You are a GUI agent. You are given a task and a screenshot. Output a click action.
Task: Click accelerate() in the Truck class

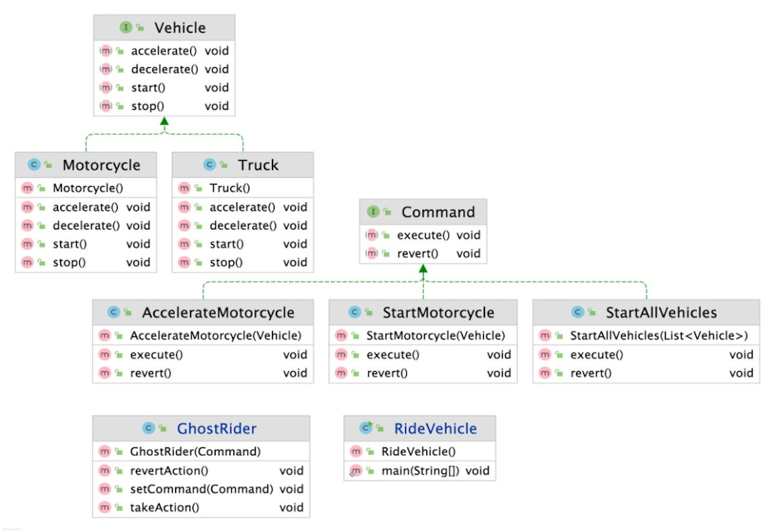point(242,207)
